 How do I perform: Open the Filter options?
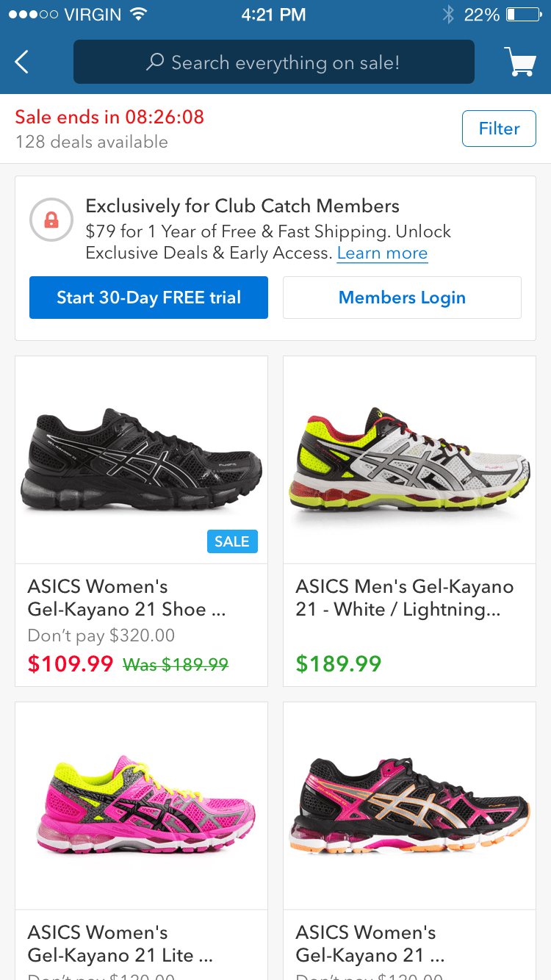coord(499,129)
